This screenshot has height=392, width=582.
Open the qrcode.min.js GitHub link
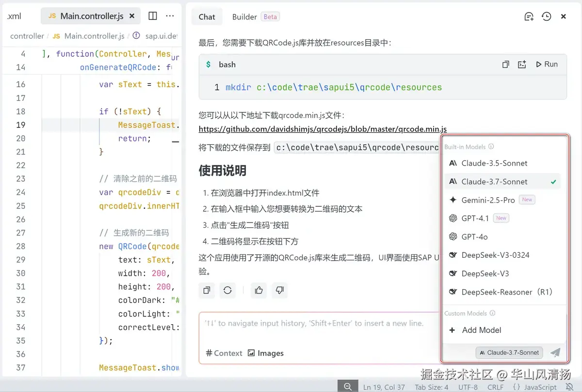tap(323, 129)
